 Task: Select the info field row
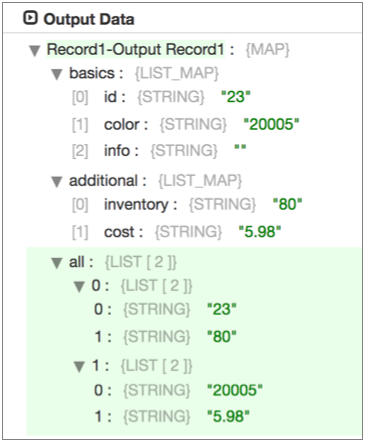(x=159, y=150)
